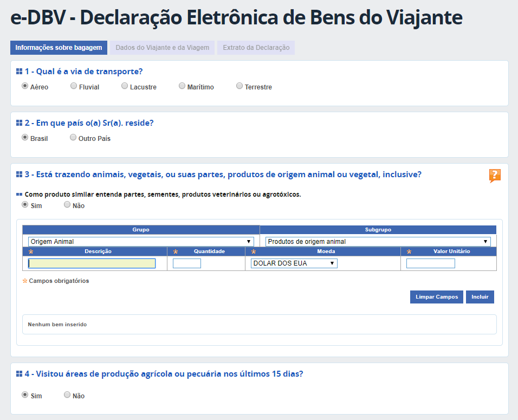Click the question 1 heading about via de transporte
Image resolution: width=518 pixels, height=420 pixels.
83,72
